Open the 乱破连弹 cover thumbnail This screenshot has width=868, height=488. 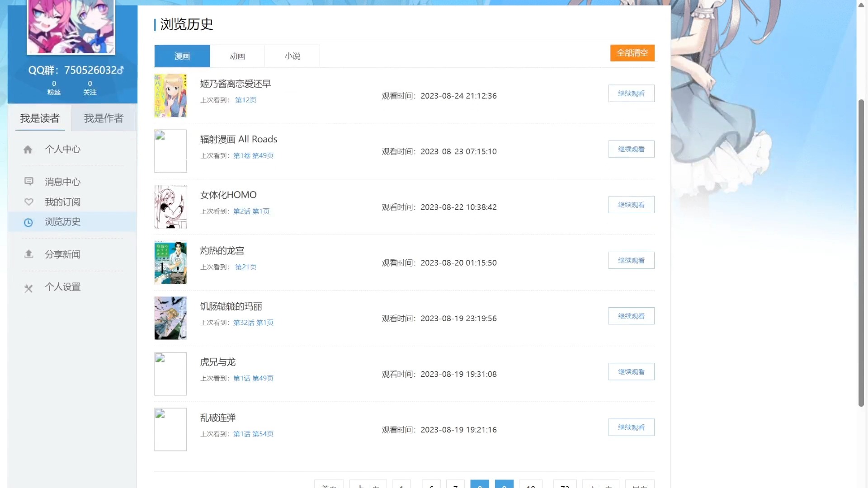[x=170, y=429]
